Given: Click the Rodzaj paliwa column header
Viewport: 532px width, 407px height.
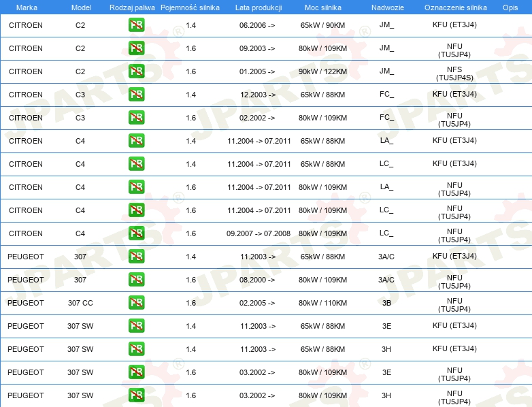Looking at the screenshot, I should pyautogui.click(x=132, y=7).
